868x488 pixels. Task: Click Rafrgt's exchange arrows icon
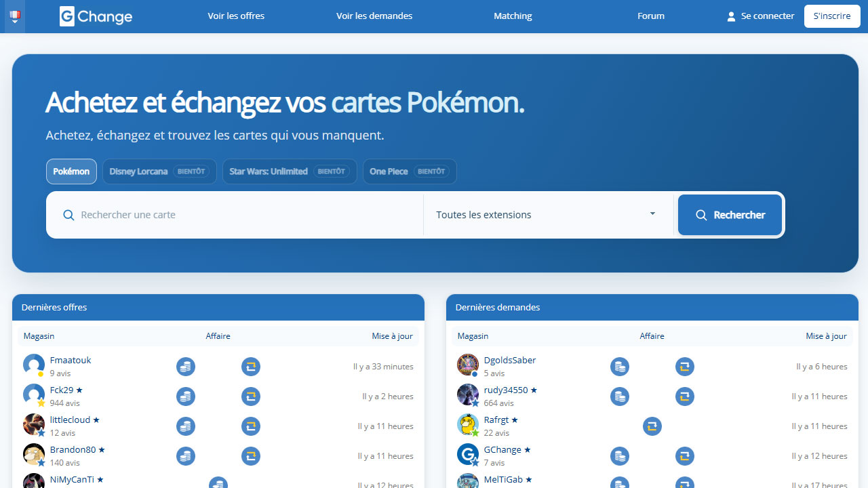point(652,426)
